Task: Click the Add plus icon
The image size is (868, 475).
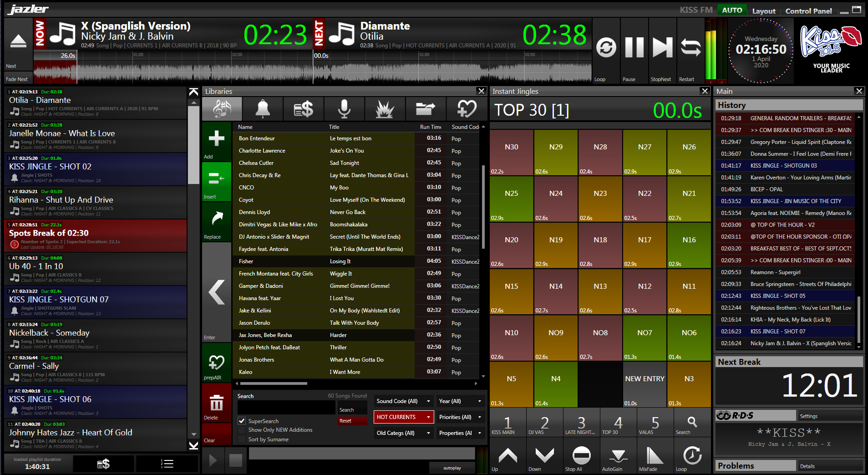Action: [217, 138]
